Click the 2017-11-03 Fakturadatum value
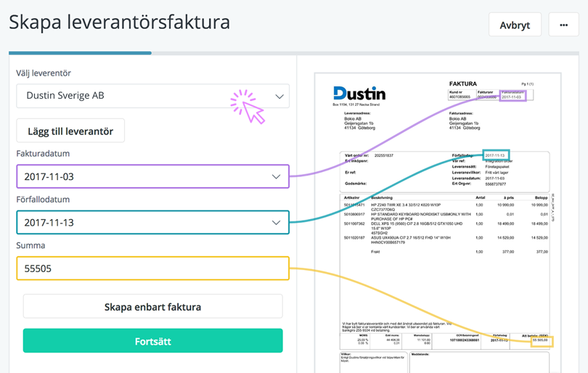588x373 pixels. point(49,177)
